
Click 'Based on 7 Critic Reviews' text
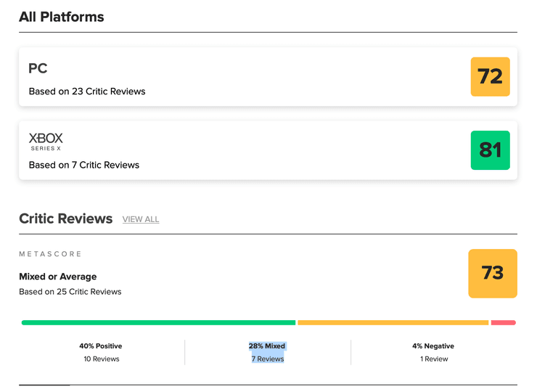[x=84, y=165]
